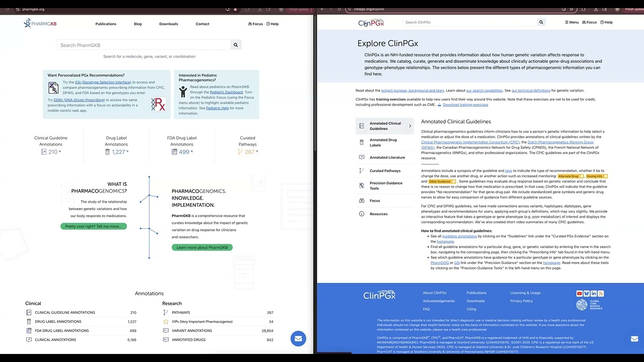
Task: Click the VIPs star icon in Research list
Action: point(166,322)
